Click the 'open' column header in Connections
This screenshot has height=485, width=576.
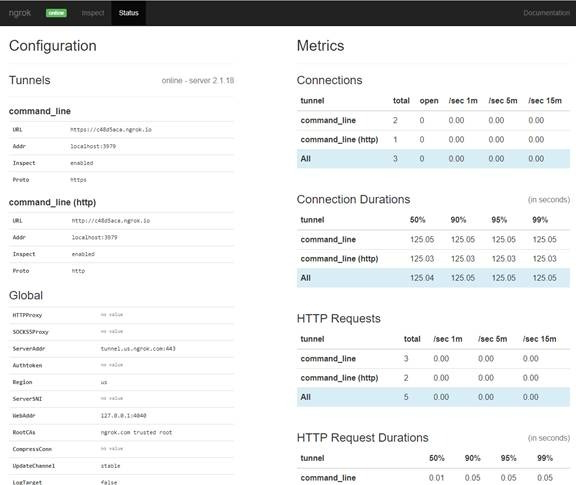tap(429, 101)
